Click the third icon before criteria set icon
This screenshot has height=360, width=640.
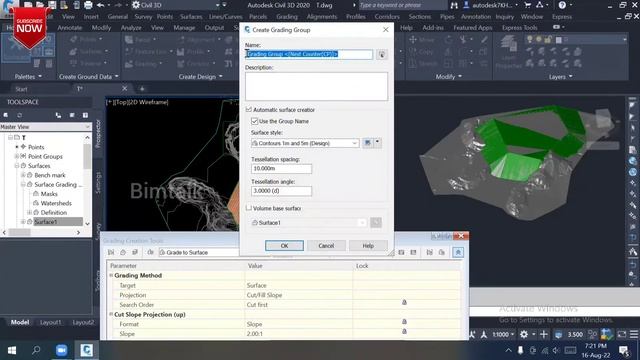(x=135, y=253)
